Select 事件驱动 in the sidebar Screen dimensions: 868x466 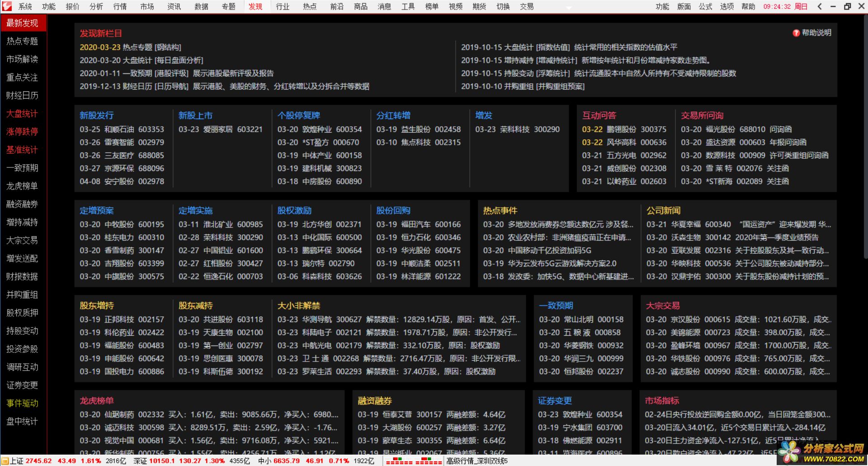point(22,403)
